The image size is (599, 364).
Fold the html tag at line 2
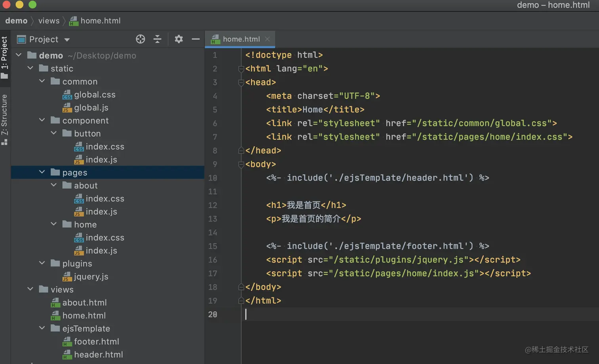[x=241, y=69]
